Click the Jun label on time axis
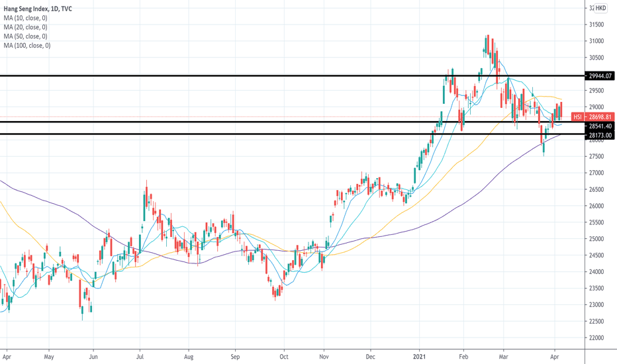This screenshot has height=364, width=617. point(93,357)
